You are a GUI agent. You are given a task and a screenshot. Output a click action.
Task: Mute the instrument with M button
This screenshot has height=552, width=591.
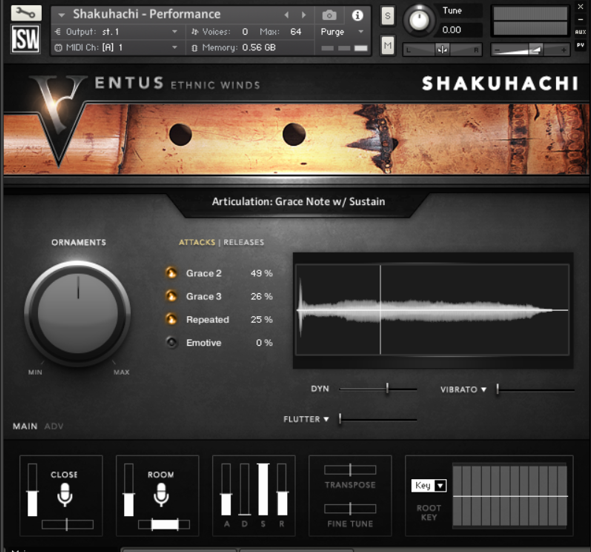click(387, 46)
